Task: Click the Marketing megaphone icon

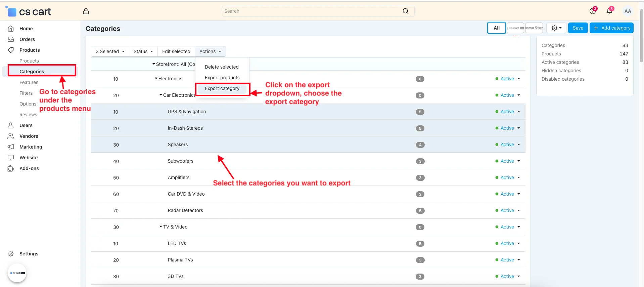Action: point(11,147)
